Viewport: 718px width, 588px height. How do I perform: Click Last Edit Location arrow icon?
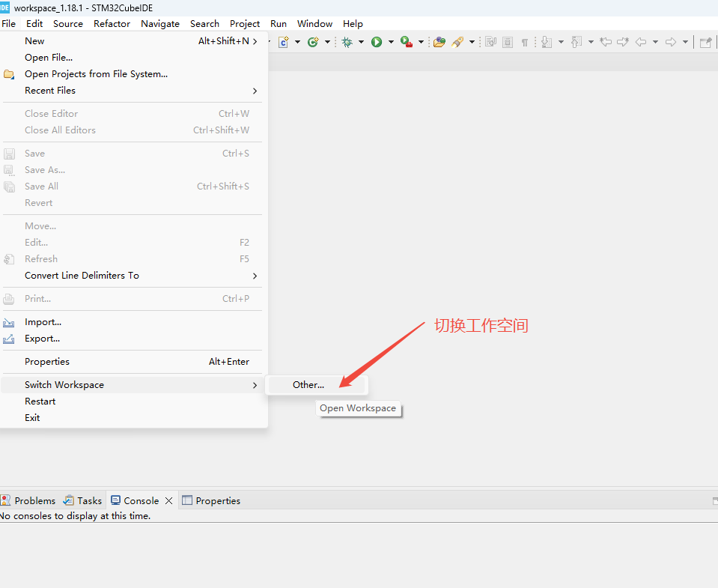click(606, 42)
